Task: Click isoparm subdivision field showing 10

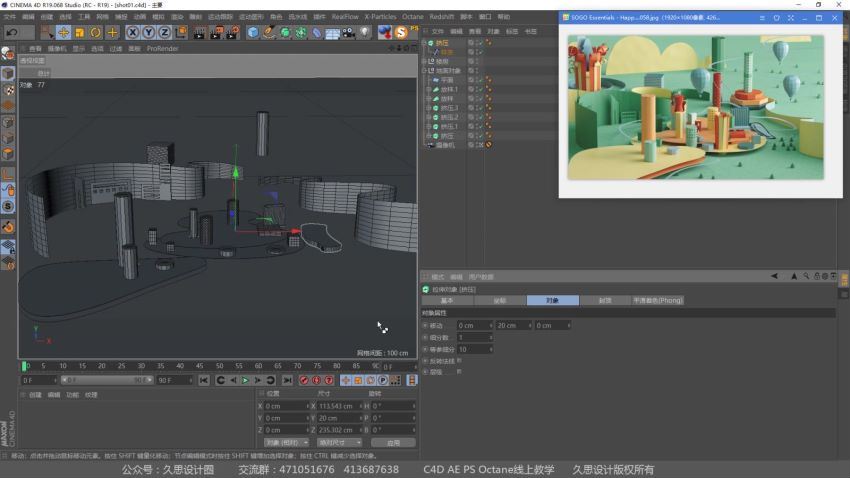Action: pos(474,350)
